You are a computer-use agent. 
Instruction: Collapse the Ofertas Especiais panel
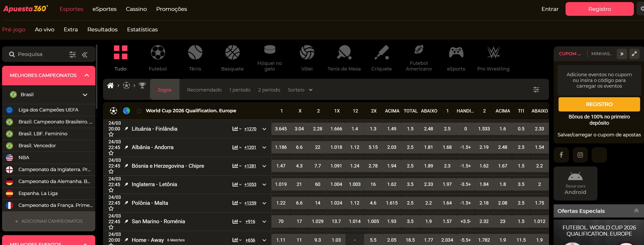tap(636, 211)
